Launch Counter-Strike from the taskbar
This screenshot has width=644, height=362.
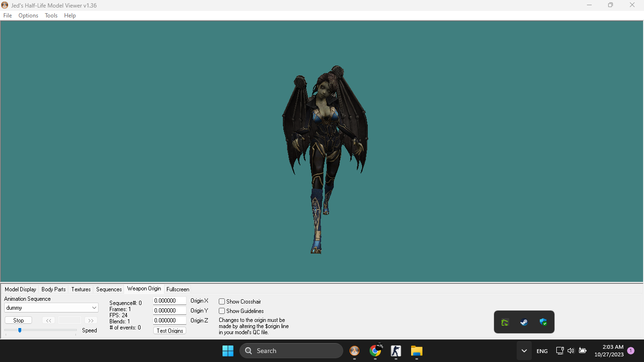(x=396, y=351)
